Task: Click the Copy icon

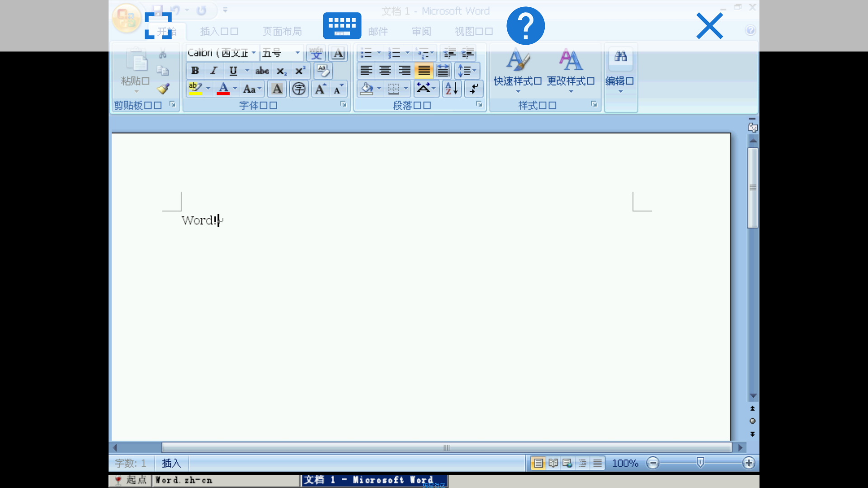Action: pyautogui.click(x=163, y=71)
